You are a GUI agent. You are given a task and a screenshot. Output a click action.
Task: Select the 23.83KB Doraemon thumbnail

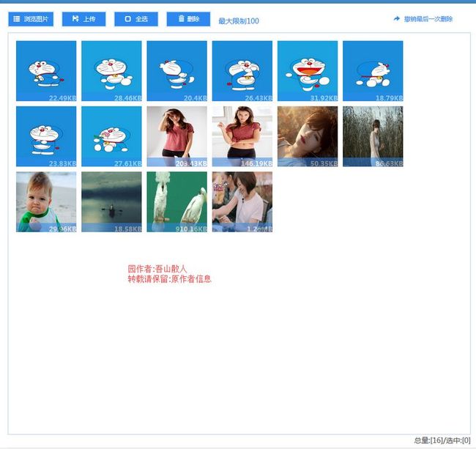point(46,136)
